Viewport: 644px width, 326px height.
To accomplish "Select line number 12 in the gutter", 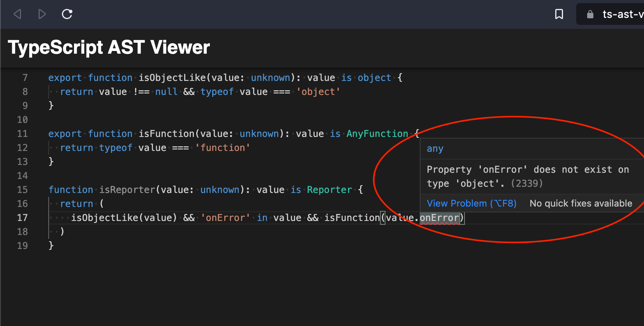I will [x=23, y=148].
